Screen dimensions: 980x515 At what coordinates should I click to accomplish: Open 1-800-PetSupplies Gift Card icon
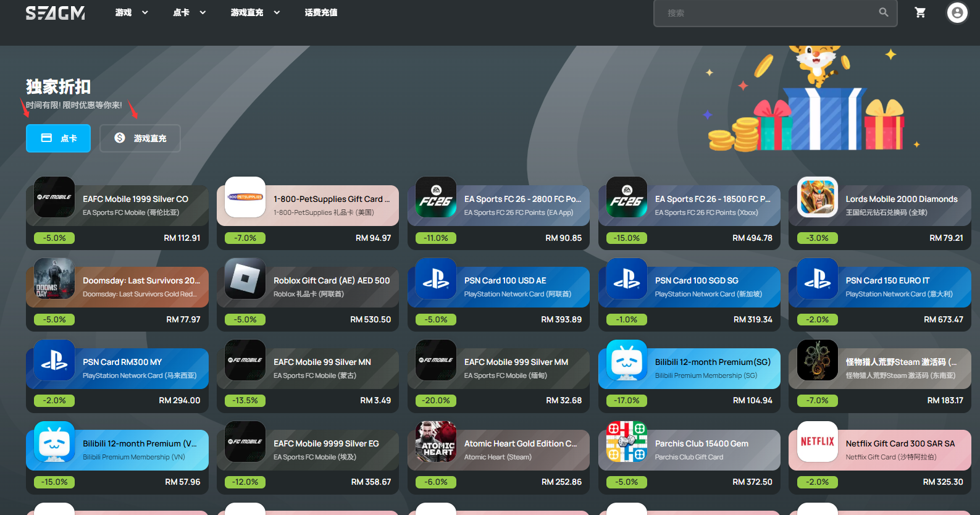(x=245, y=197)
